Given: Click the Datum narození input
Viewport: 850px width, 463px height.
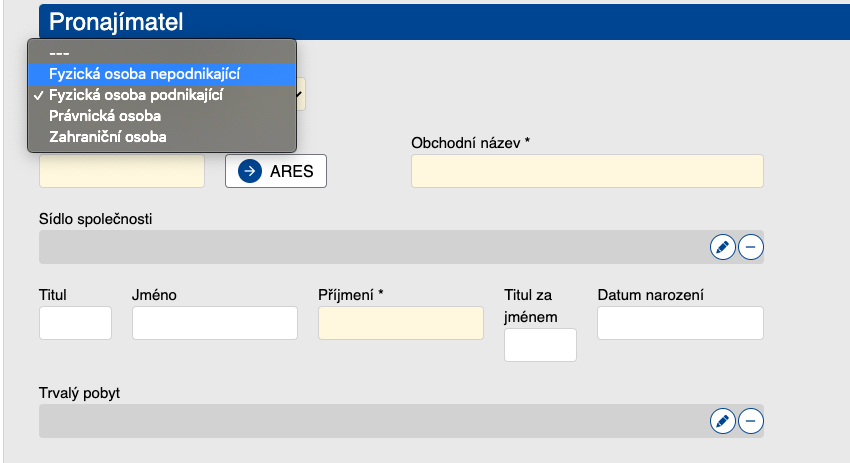Looking at the screenshot, I should click(x=680, y=323).
